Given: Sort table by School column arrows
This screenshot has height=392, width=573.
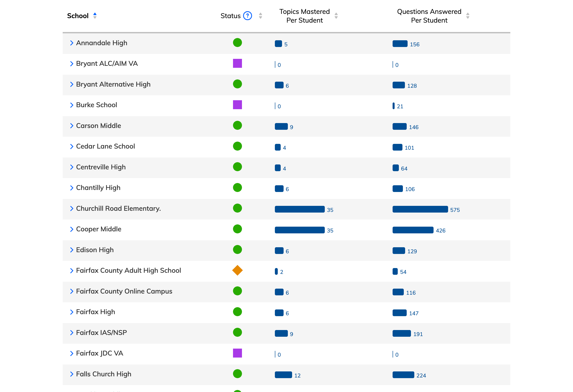Looking at the screenshot, I should (95, 16).
